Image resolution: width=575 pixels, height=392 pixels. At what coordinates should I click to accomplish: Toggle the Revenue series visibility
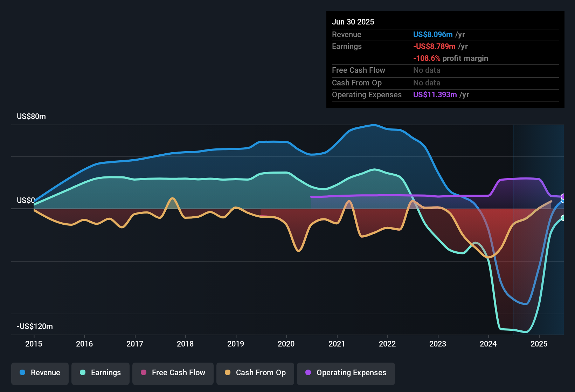(40, 373)
